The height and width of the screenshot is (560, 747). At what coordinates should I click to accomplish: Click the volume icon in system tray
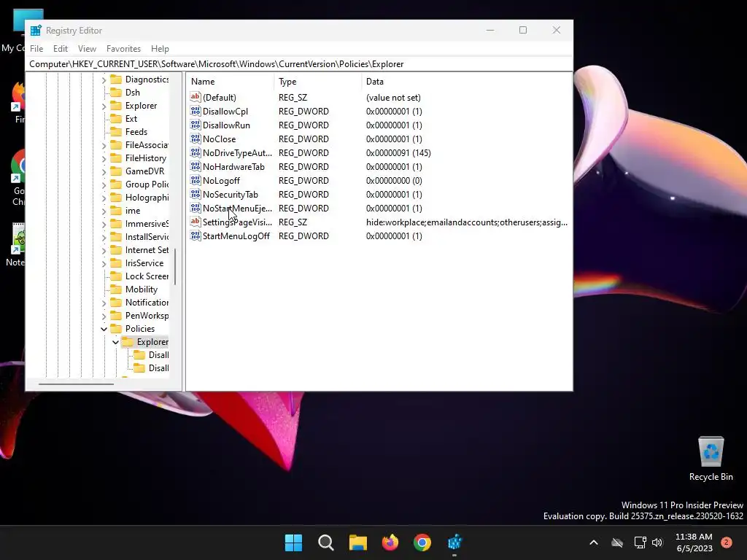tap(657, 542)
